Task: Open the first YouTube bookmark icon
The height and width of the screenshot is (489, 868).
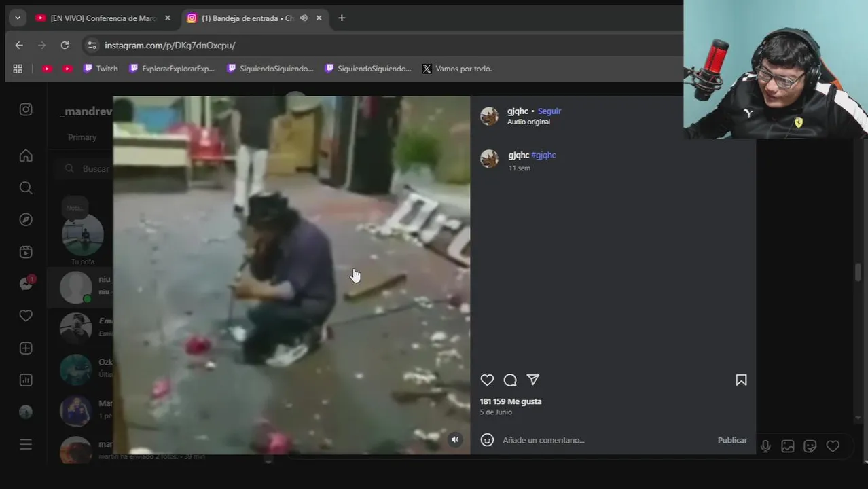Action: click(x=47, y=69)
